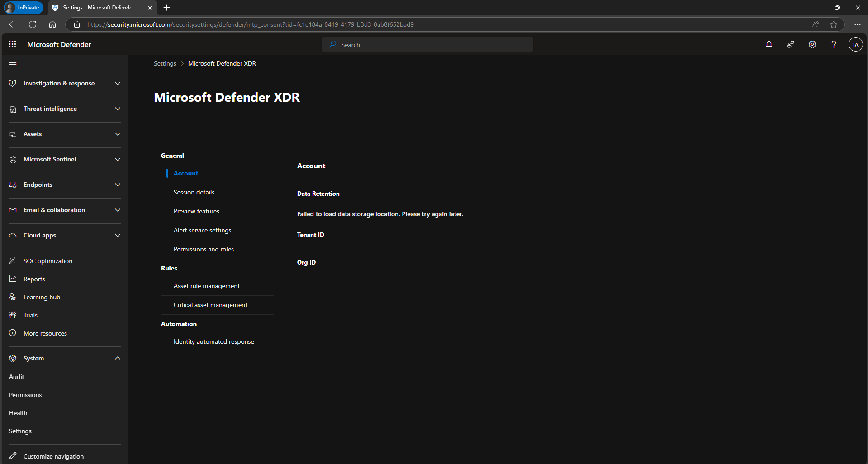Click the Learning hub label
The height and width of the screenshot is (464, 868).
42,297
